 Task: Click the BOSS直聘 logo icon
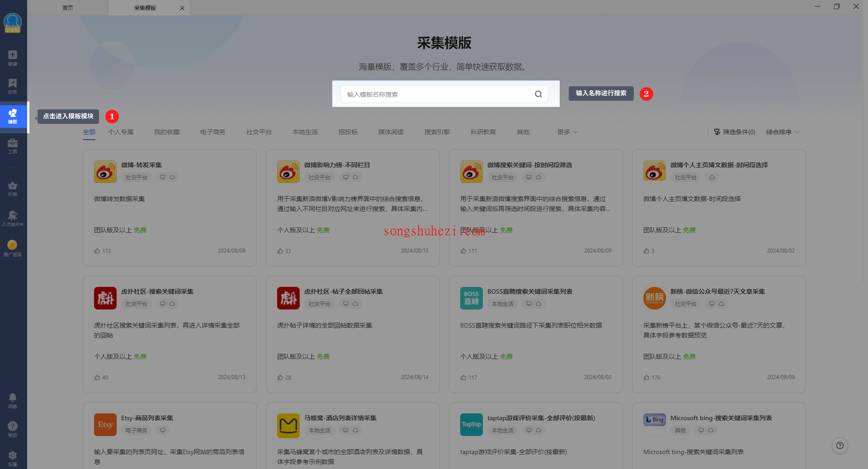(x=472, y=298)
